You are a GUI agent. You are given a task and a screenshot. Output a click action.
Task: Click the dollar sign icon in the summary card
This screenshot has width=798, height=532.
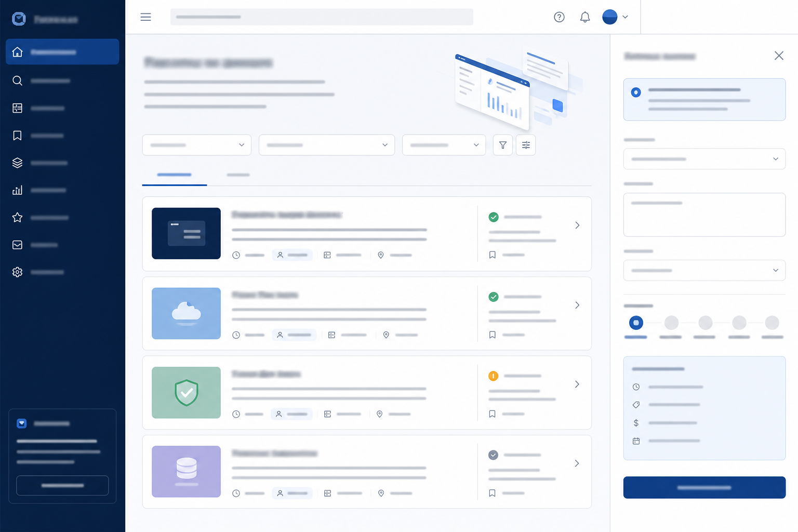coord(636,423)
